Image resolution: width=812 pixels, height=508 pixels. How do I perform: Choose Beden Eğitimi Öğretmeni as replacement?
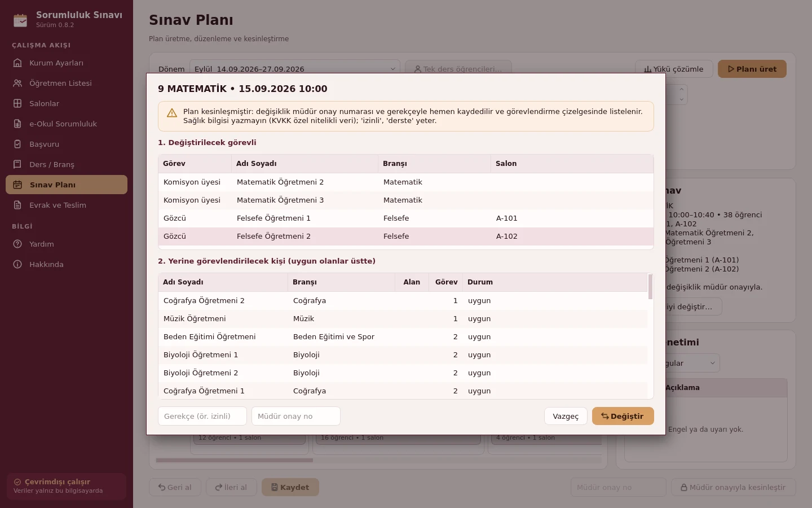coord(403,337)
